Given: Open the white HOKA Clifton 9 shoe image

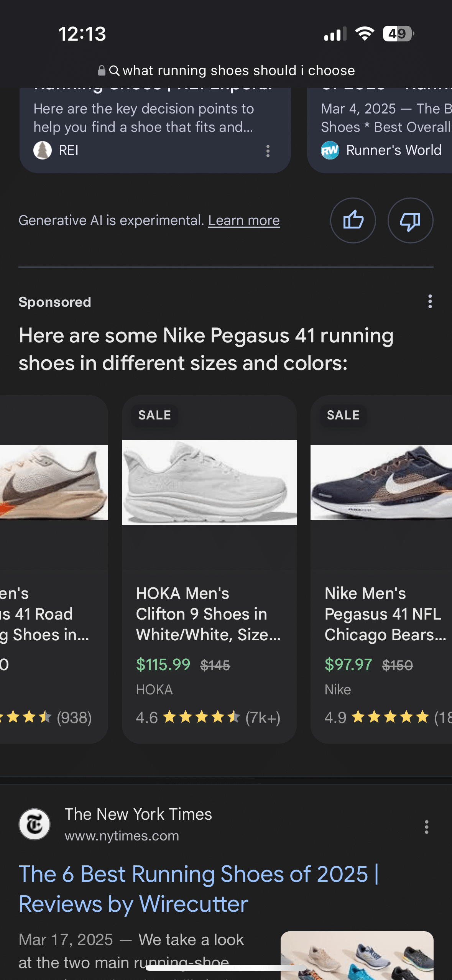Looking at the screenshot, I should [209, 482].
